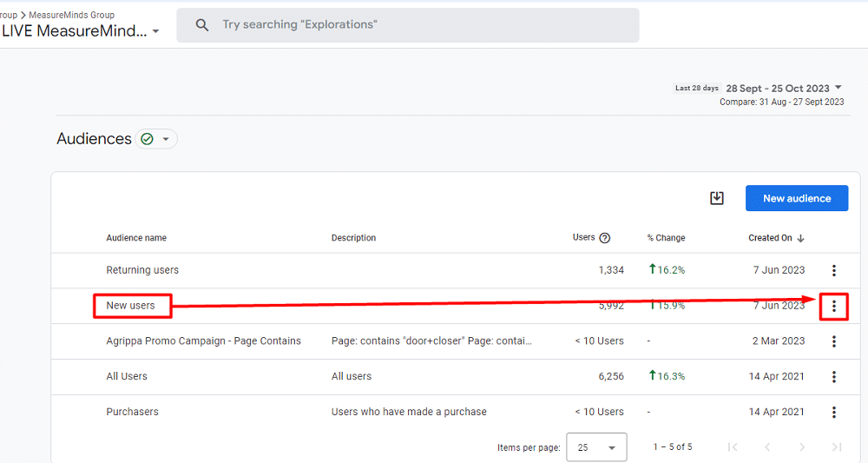The height and width of the screenshot is (463, 868).
Task: Open the Purchasers audience
Action: (x=132, y=412)
